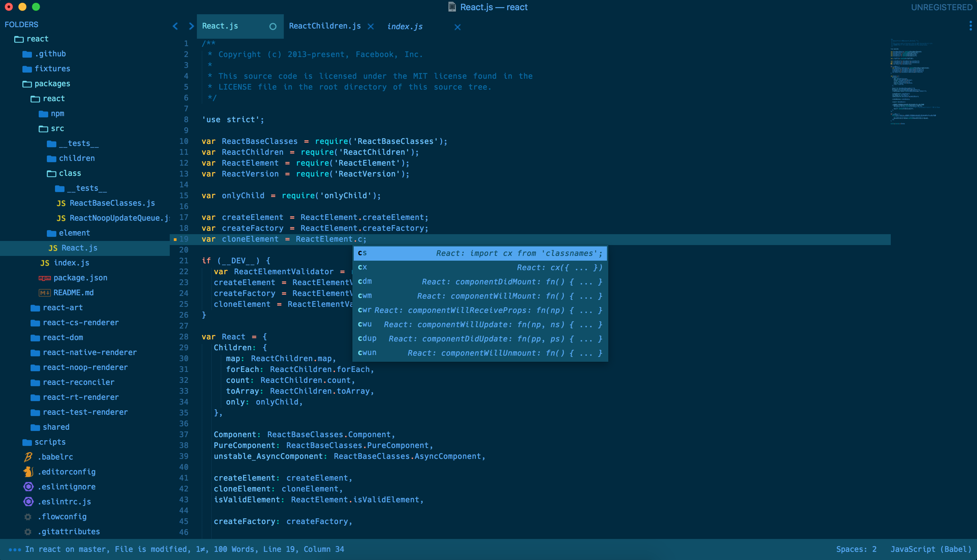Click line number 28 in gutter
The image size is (977, 560).
tap(184, 337)
